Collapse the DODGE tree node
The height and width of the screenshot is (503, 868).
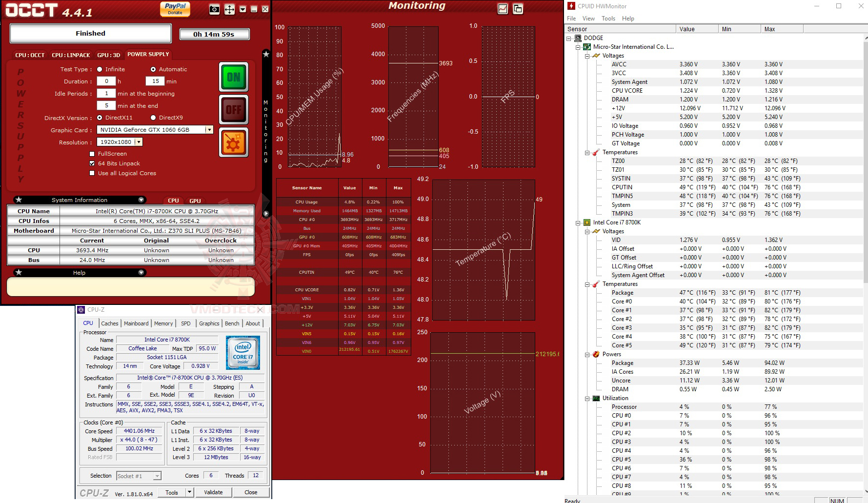coord(569,38)
